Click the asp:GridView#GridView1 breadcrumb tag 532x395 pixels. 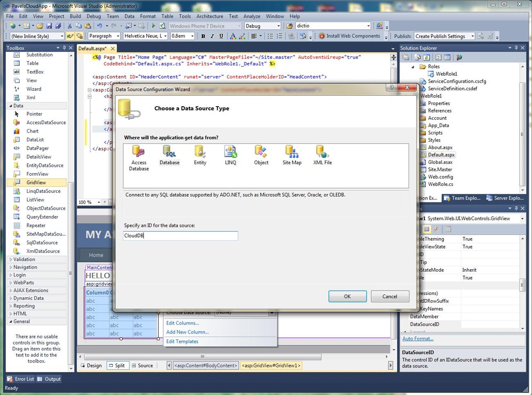(271, 366)
